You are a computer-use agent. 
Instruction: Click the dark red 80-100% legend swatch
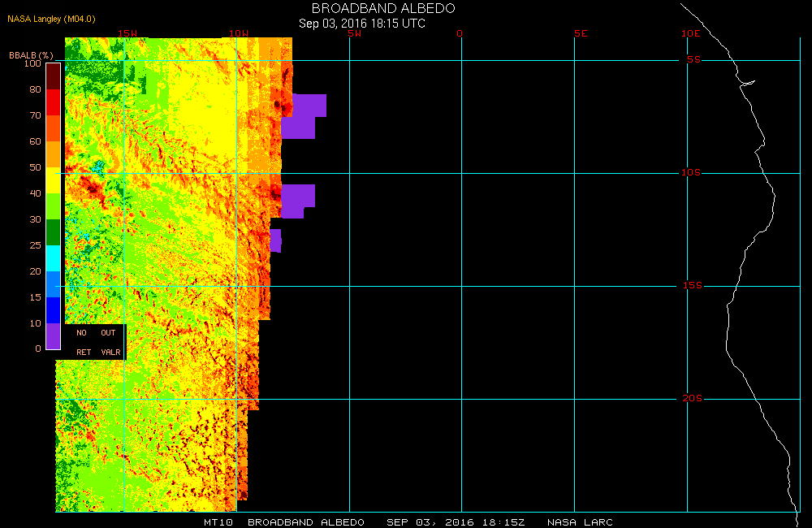[53, 76]
